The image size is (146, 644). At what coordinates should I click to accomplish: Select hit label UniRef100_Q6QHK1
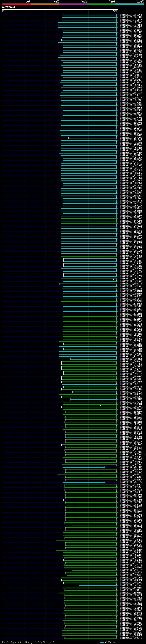click(x=131, y=40)
